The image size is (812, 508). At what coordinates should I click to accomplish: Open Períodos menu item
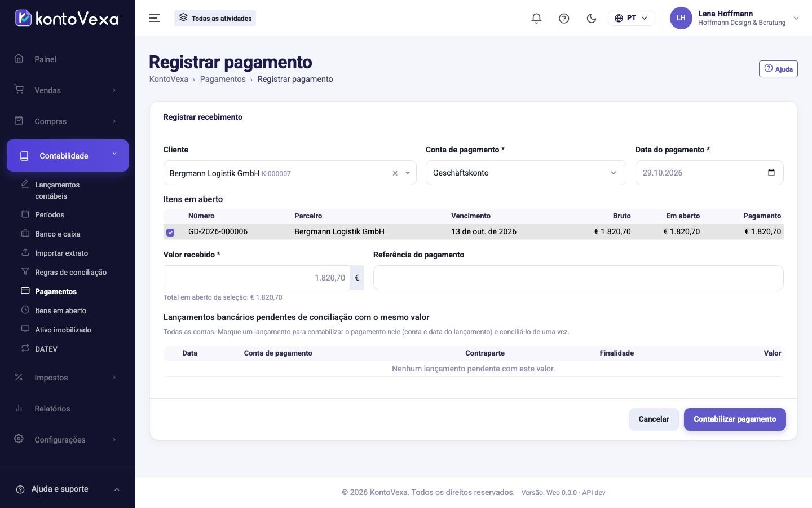point(50,214)
